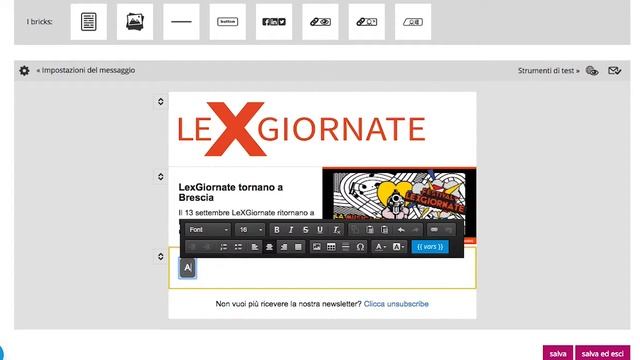Click the send test email icon

tap(615, 71)
